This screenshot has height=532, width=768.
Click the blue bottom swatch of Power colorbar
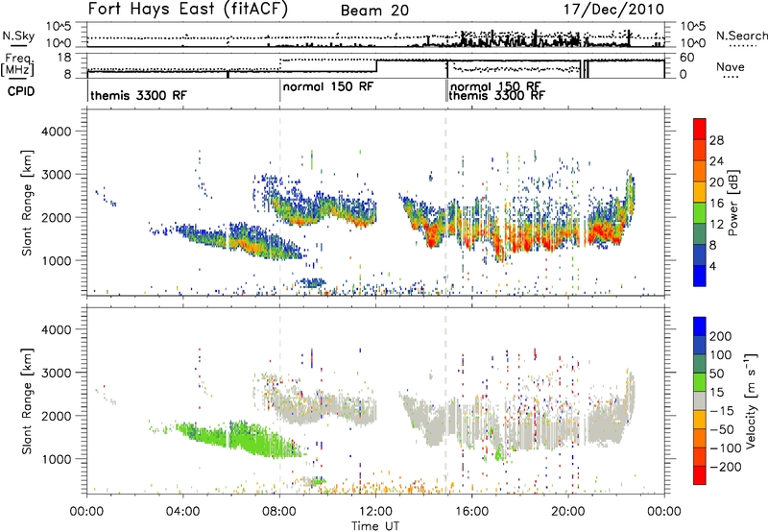700,276
